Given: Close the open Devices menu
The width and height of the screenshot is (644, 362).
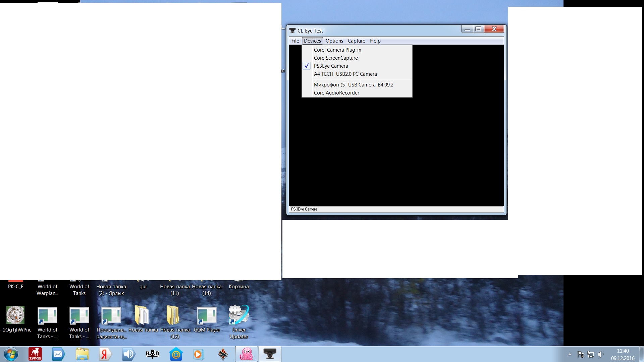Looking at the screenshot, I should (312, 41).
